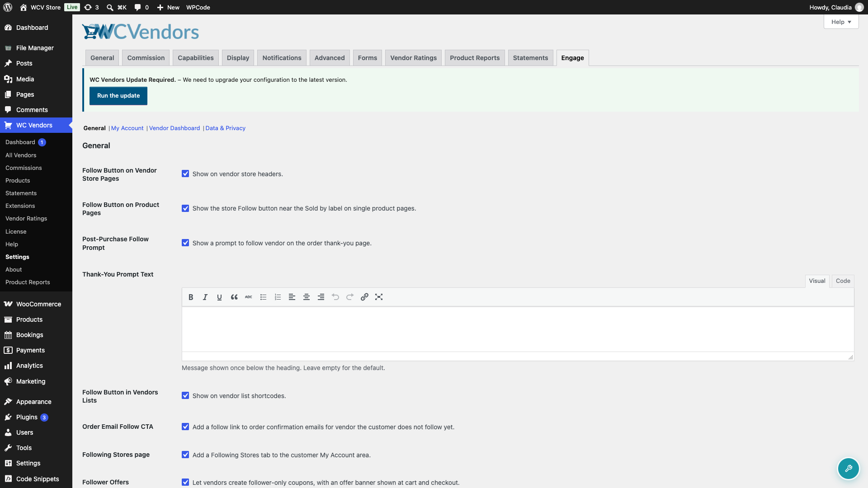Open the Vendor Dashboard subsection link
This screenshot has width=868, height=488.
(175, 128)
